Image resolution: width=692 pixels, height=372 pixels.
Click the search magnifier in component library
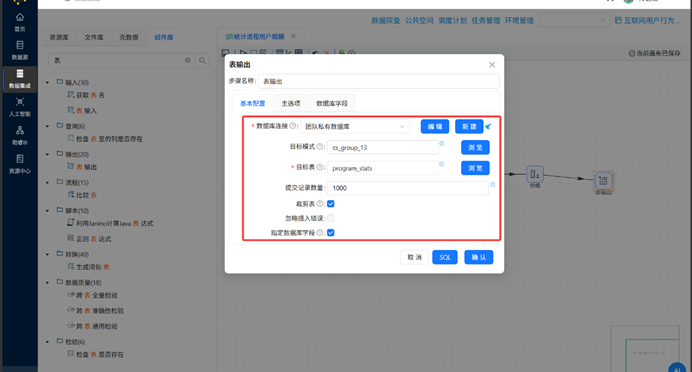202,60
